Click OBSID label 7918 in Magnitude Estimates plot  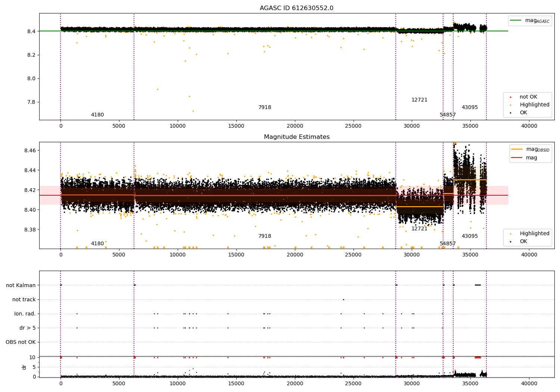[265, 236]
